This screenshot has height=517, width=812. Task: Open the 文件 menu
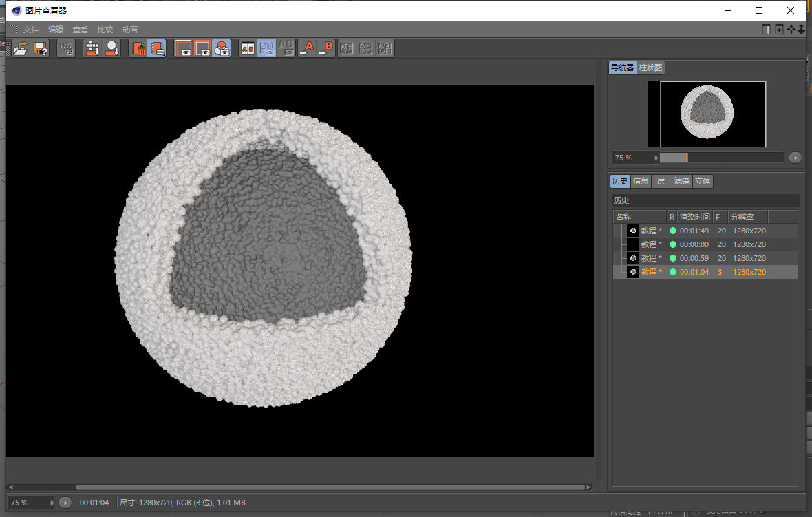pyautogui.click(x=31, y=30)
